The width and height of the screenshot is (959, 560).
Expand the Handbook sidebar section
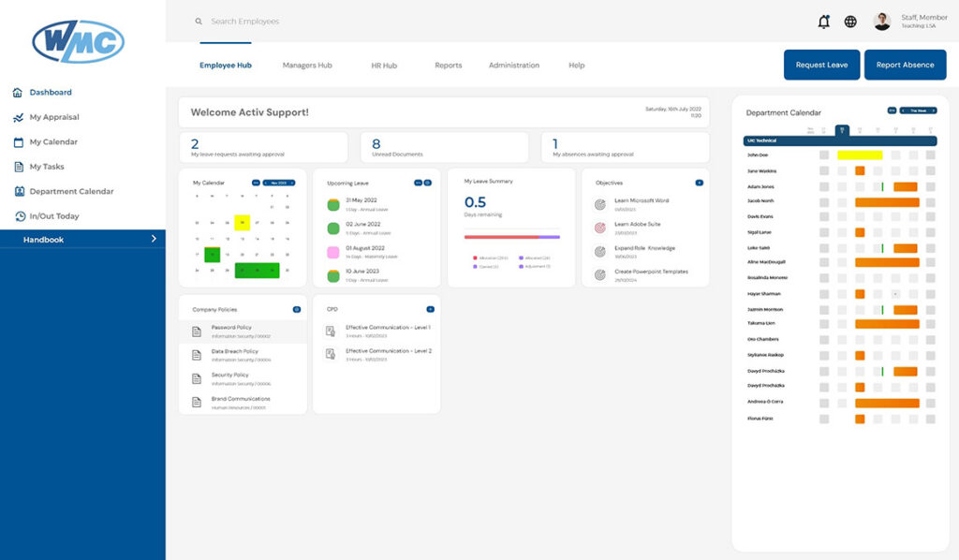tap(154, 240)
